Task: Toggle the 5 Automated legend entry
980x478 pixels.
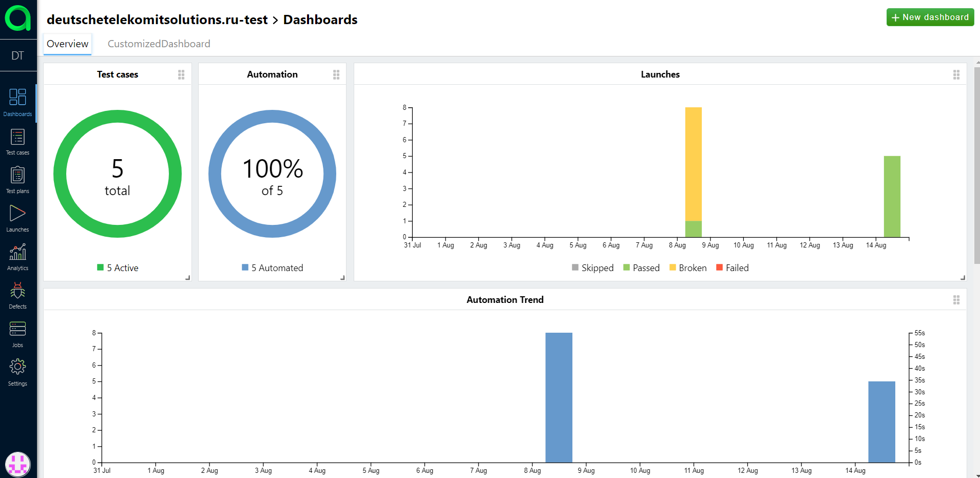Action: click(273, 268)
